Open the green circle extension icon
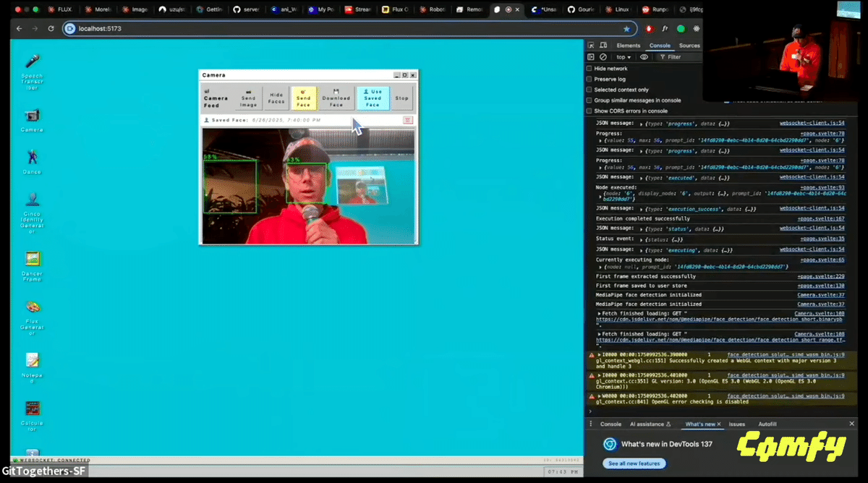This screenshot has height=483, width=868. [681, 29]
